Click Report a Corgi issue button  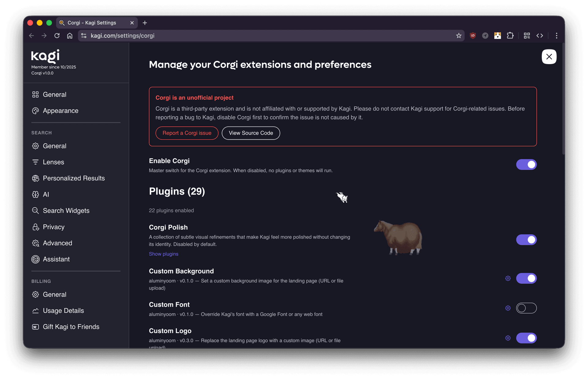(x=187, y=133)
